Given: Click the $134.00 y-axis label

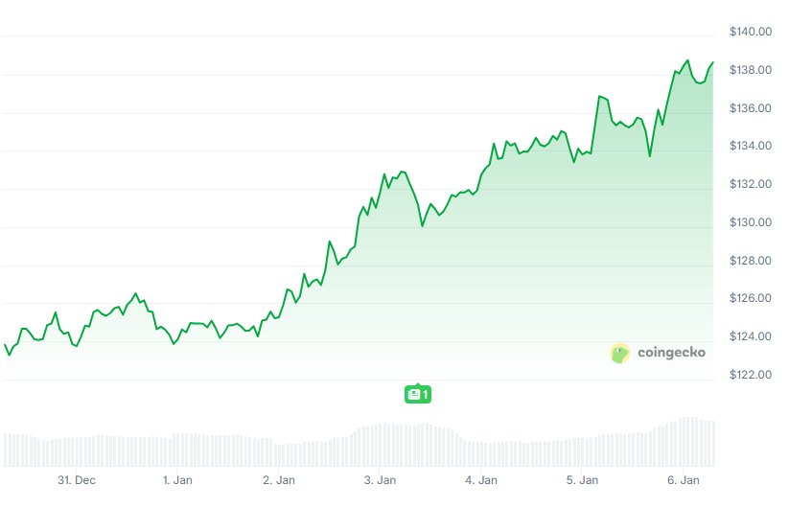Looking at the screenshot, I should (x=751, y=146).
